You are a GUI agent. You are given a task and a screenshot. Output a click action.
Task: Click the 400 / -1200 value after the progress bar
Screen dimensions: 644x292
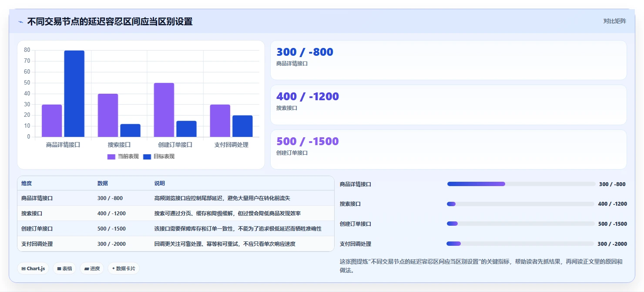613,204
